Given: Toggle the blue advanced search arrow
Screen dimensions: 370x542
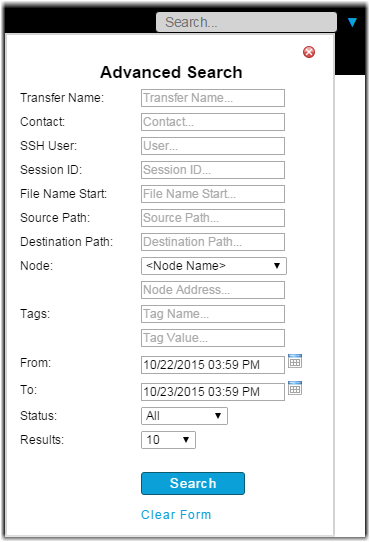Looking at the screenshot, I should click(x=352, y=22).
